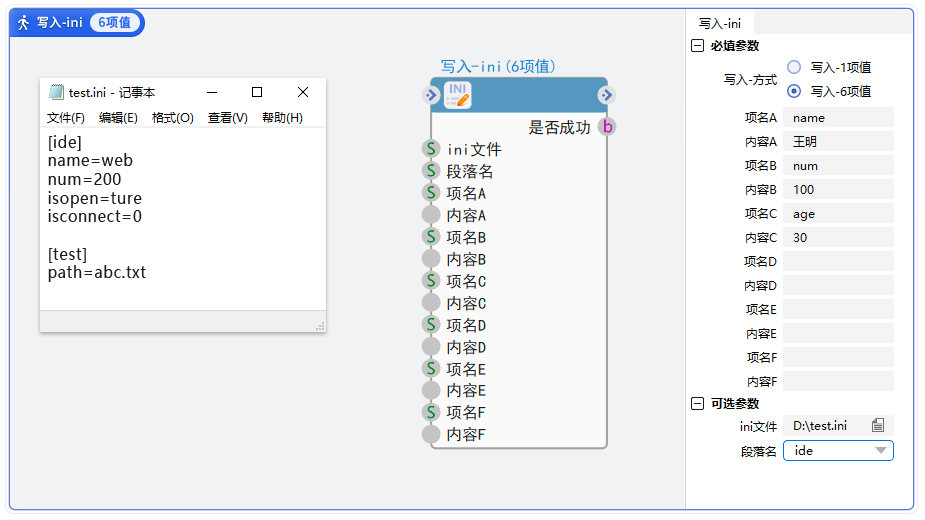
Task: Maximize the test.ini Notepad window
Action: point(257,92)
